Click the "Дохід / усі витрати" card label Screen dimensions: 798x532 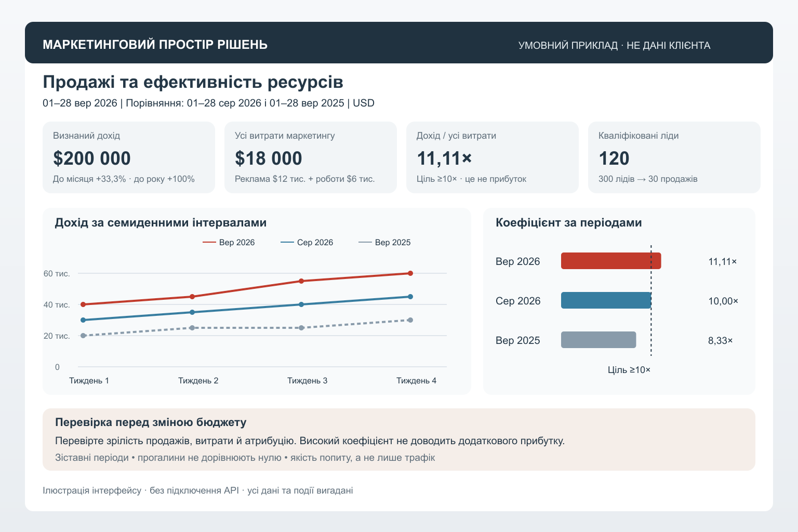(x=456, y=136)
